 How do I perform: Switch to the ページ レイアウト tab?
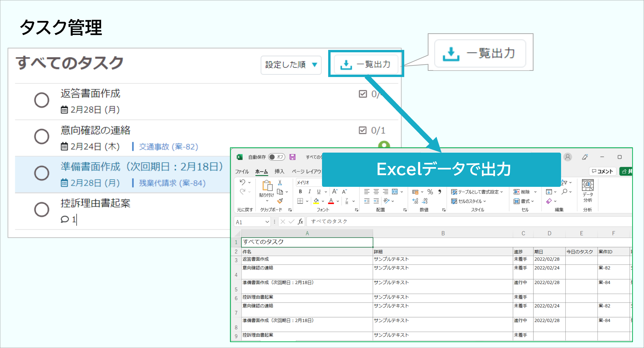click(307, 171)
